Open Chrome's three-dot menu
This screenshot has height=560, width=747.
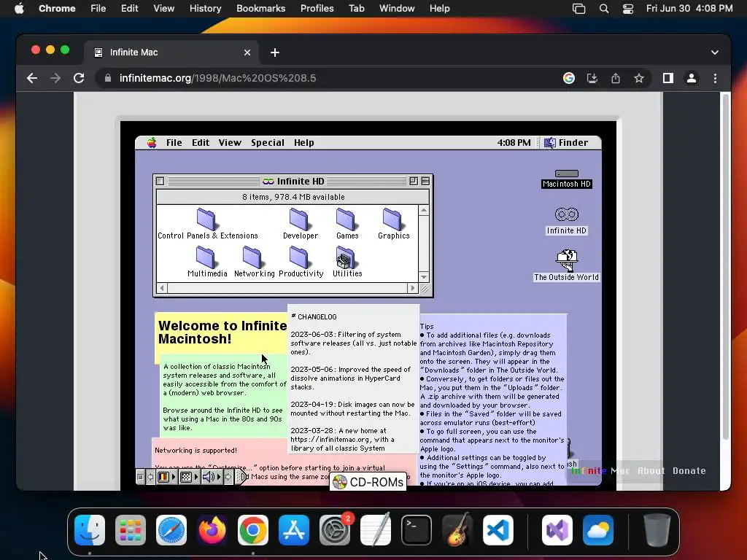(x=715, y=78)
